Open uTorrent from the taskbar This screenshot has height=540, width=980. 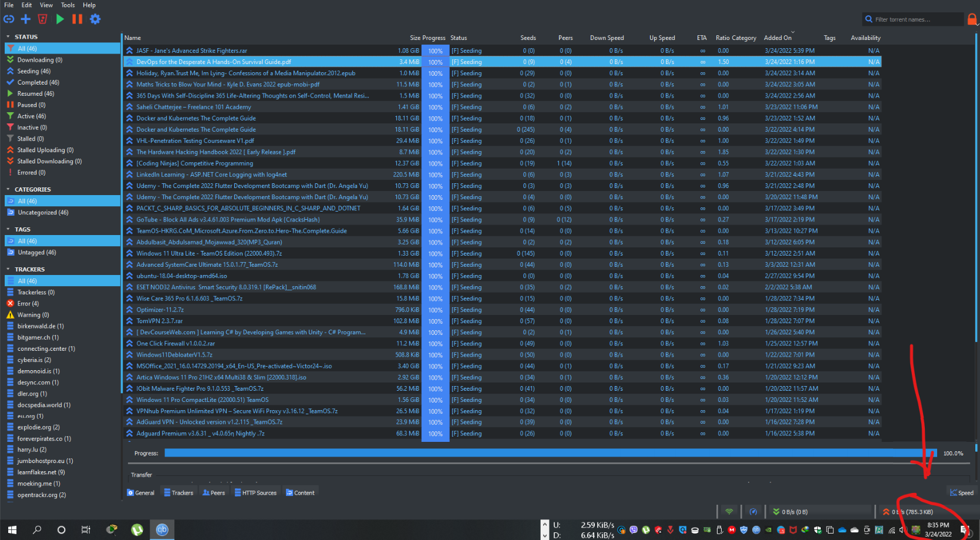(x=137, y=529)
